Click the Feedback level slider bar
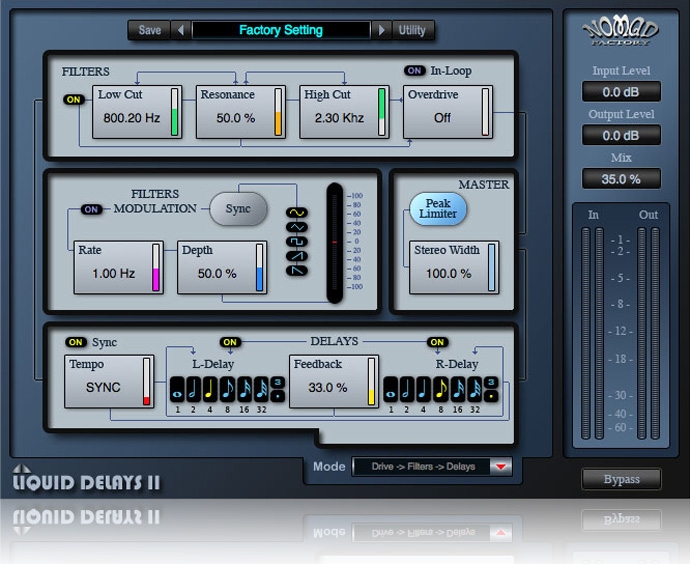This screenshot has height=564, width=690. coord(371,381)
